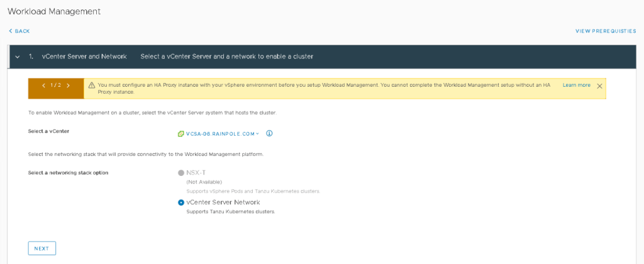Viewport: 644px width, 264px height.
Task: Show the next alert with right arrow
Action: [x=68, y=85]
